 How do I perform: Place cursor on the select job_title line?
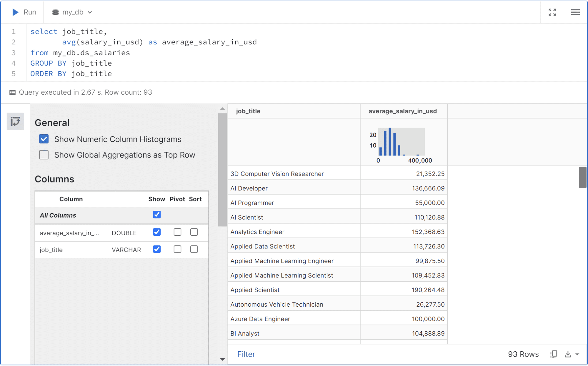tap(69, 32)
